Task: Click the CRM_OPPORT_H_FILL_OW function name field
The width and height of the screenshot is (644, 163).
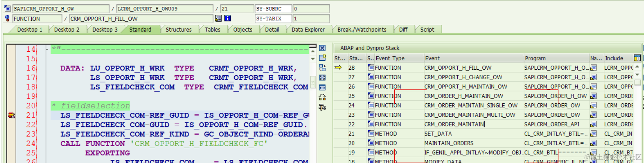Action: point(141,18)
